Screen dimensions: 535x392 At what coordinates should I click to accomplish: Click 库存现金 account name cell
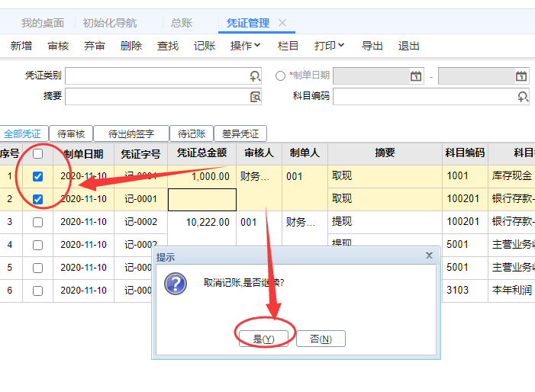point(511,176)
